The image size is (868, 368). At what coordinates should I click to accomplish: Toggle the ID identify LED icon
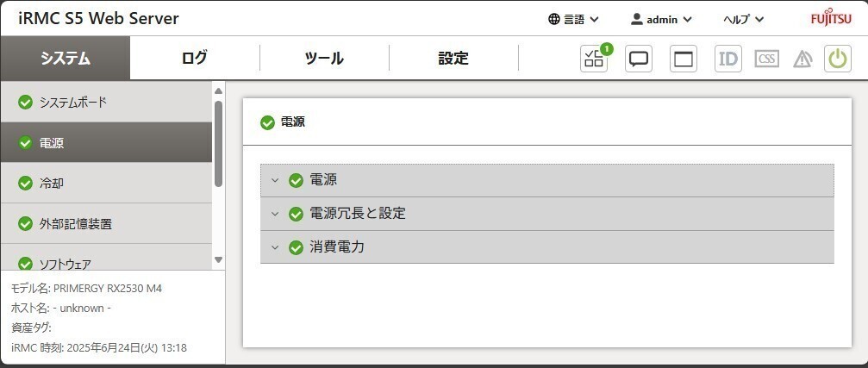727,59
